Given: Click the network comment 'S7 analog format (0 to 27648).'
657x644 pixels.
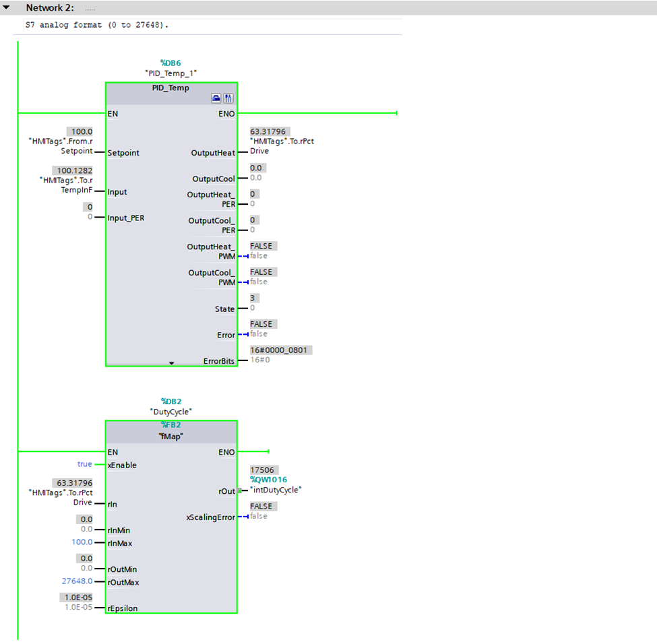Looking at the screenshot, I should (97, 25).
